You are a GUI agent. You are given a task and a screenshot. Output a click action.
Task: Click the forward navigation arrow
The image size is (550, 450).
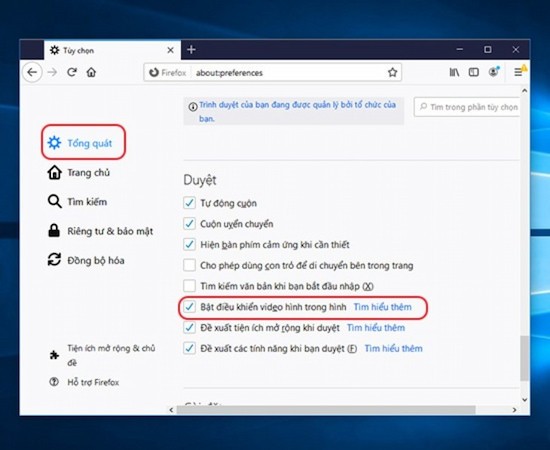(53, 73)
